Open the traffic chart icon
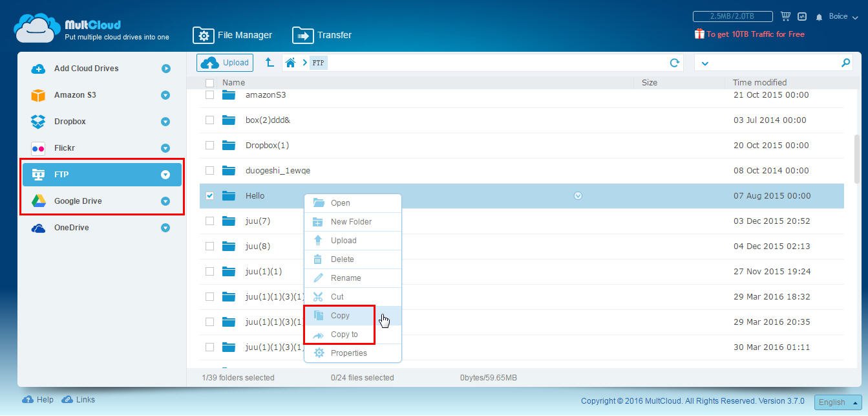868x416 pixels. [802, 16]
